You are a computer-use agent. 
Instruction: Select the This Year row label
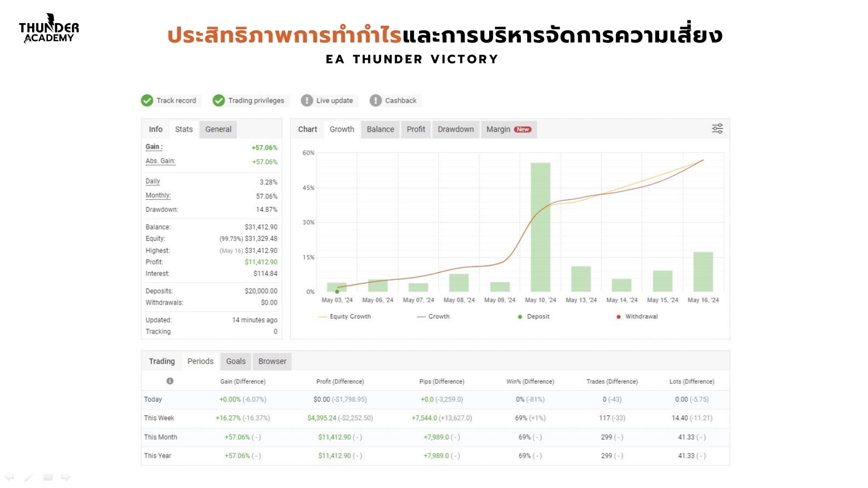(x=158, y=455)
